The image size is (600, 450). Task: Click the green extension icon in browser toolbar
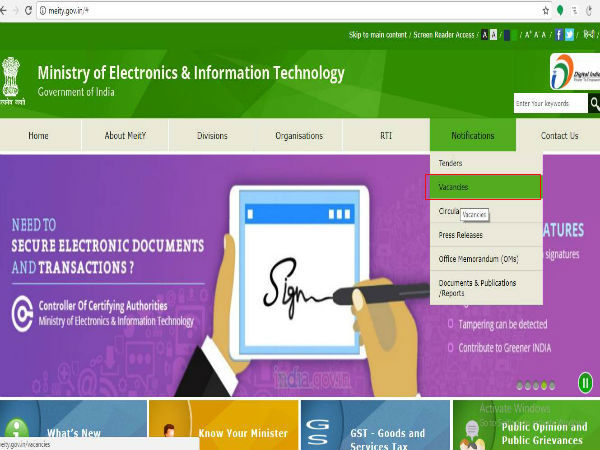(x=560, y=11)
